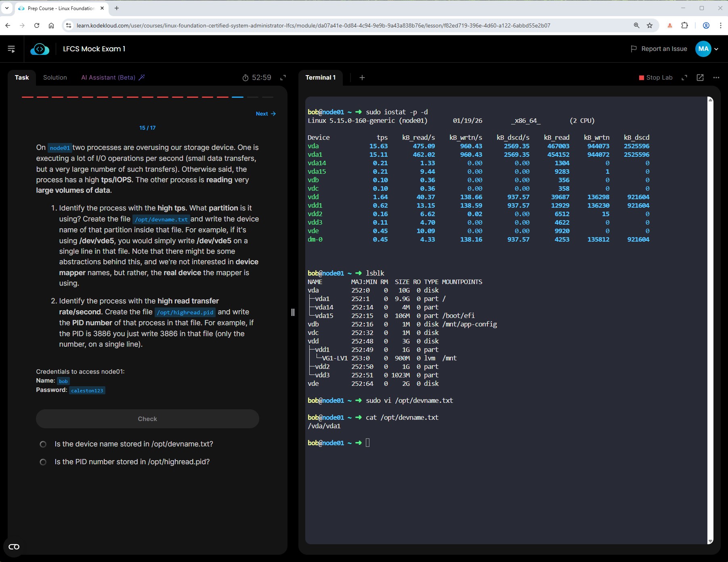Click the Check button
728x562 pixels.
[147, 419]
